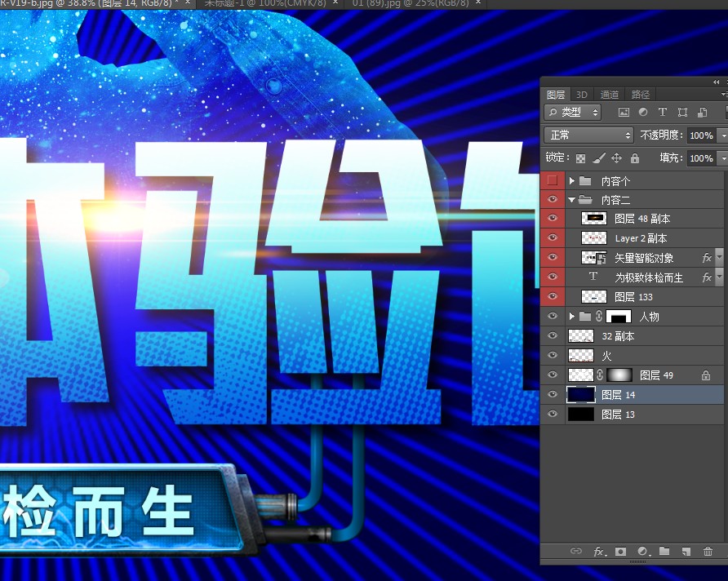Click padlock icon on 图层 49 row
This screenshot has height=581, width=728.
point(706,375)
